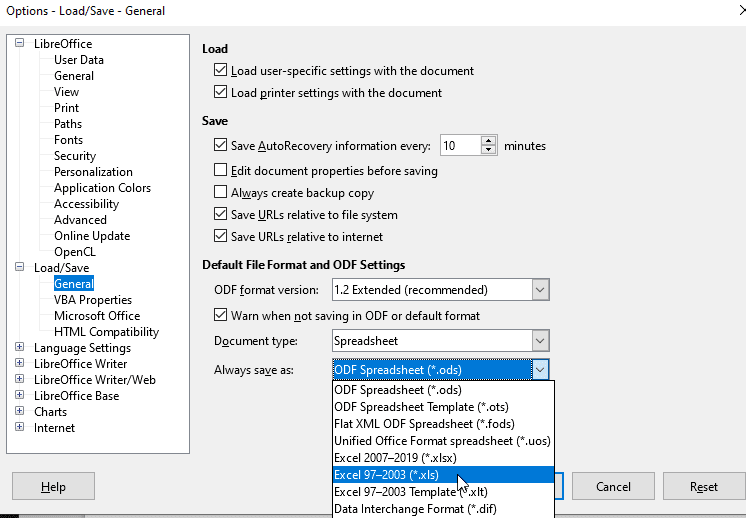The height and width of the screenshot is (518, 746).
Task: Select the Language Settings tree label
Action: point(82,348)
